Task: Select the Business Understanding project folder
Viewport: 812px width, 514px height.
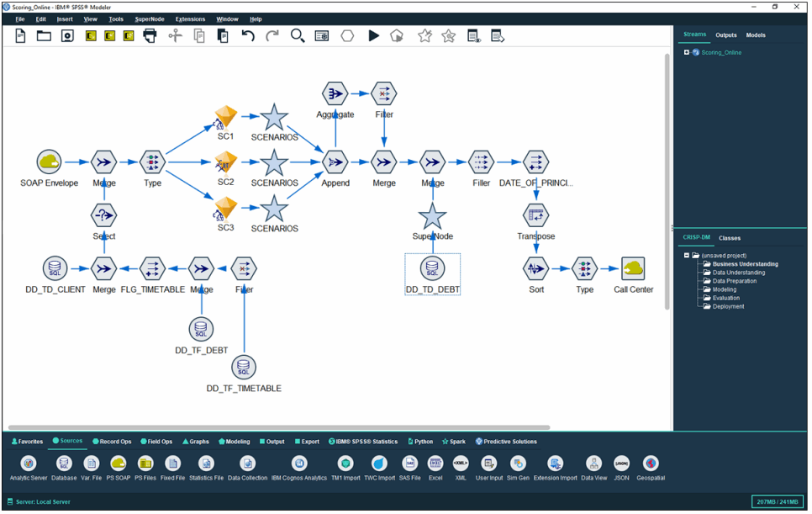Action: (x=741, y=264)
